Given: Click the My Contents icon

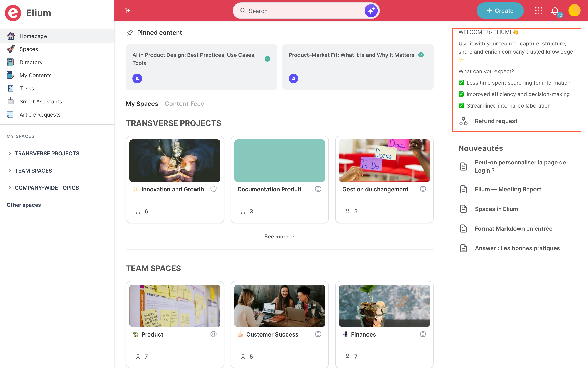Looking at the screenshot, I should tap(10, 75).
